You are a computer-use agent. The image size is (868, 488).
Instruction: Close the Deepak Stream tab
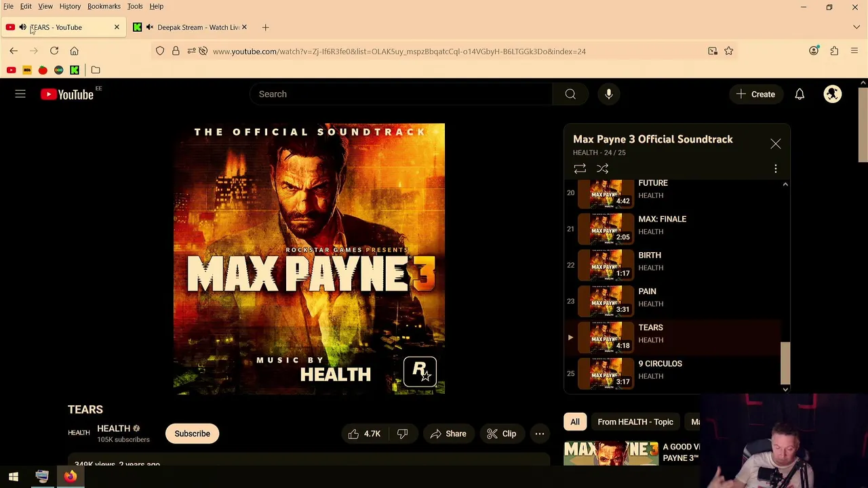click(244, 27)
